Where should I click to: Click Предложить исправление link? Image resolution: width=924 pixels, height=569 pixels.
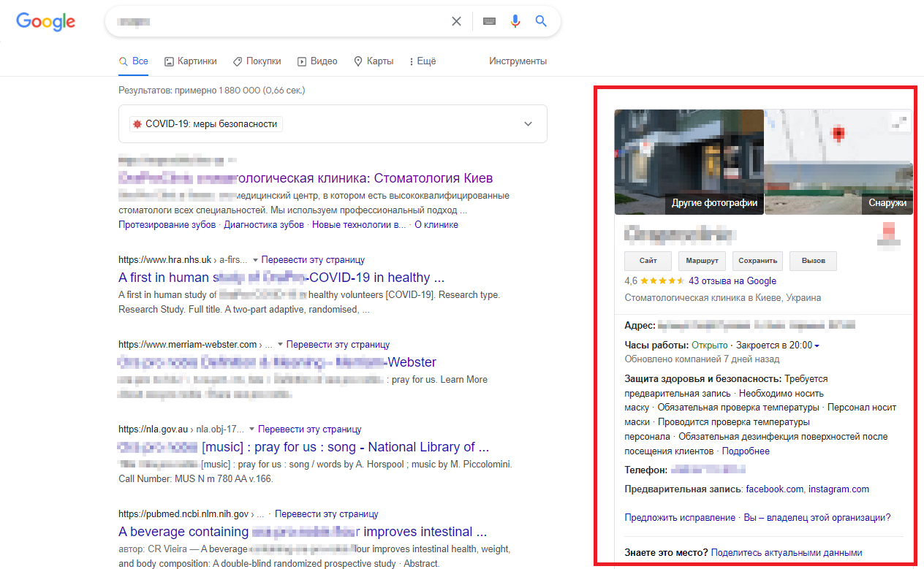click(680, 517)
